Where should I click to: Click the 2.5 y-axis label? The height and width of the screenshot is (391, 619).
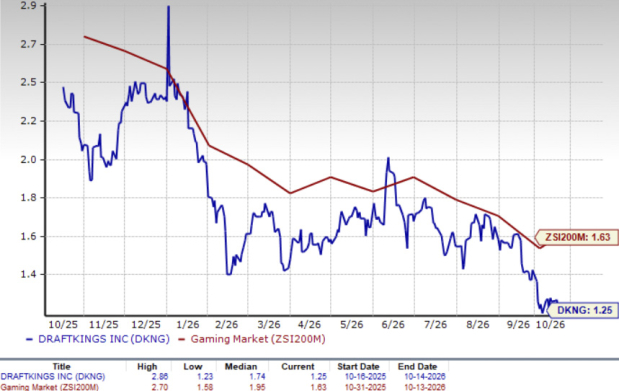coord(28,83)
